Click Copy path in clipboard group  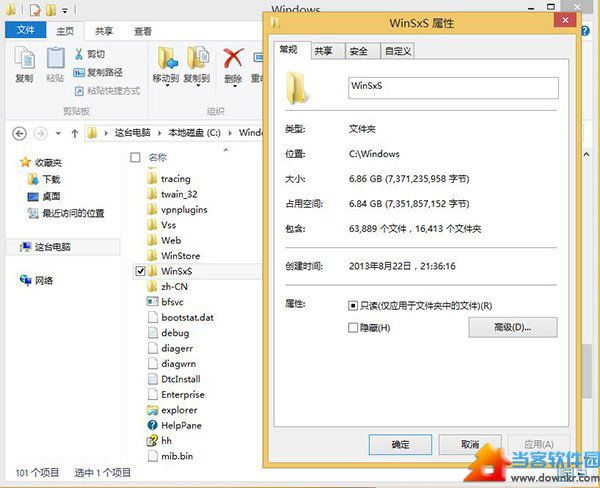[98, 72]
